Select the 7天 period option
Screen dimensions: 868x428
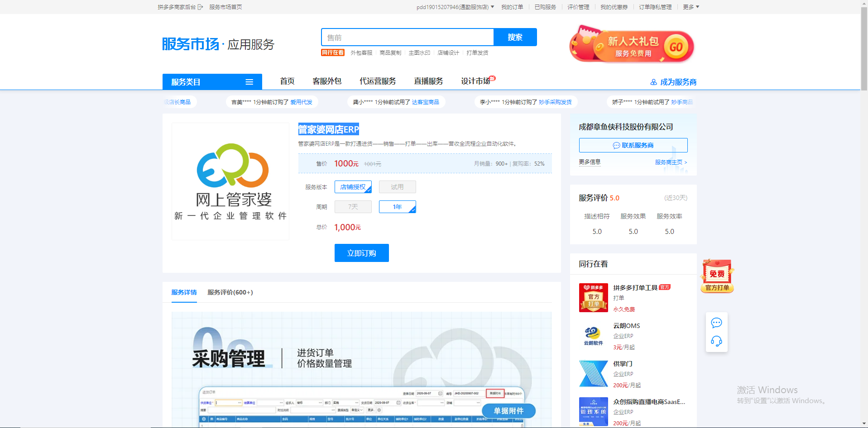[x=353, y=207]
